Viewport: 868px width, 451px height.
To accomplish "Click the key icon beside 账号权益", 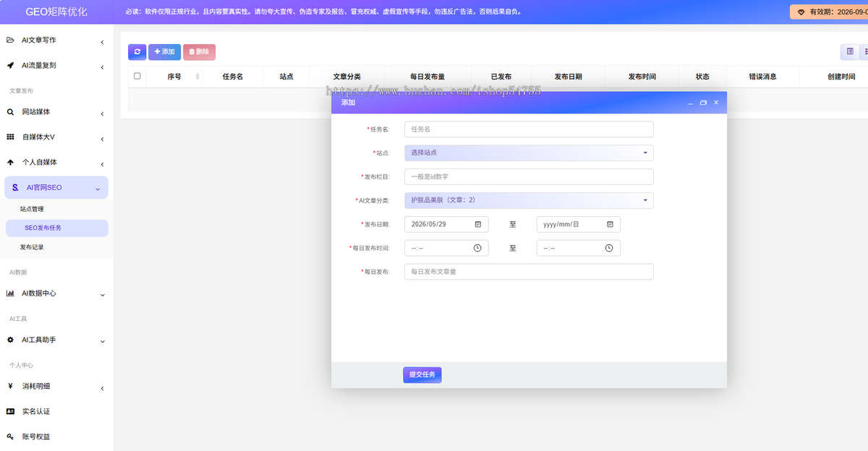I will pyautogui.click(x=10, y=437).
